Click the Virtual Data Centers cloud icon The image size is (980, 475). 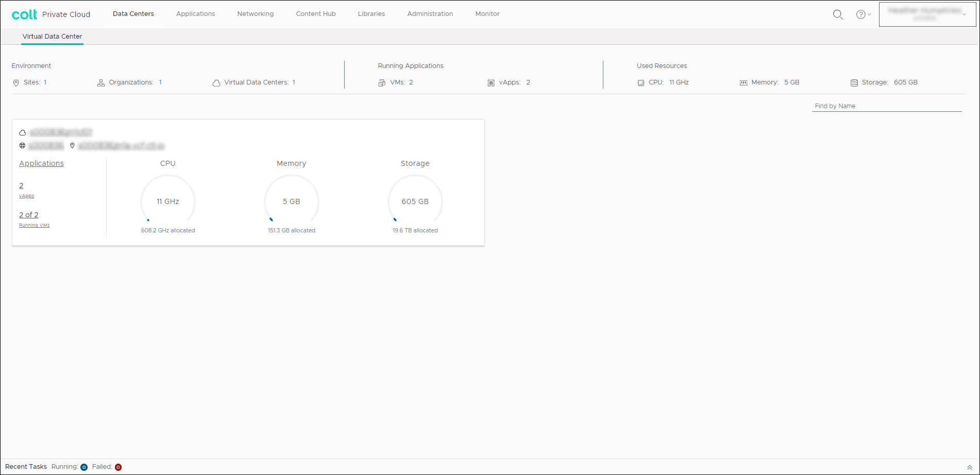pos(216,83)
